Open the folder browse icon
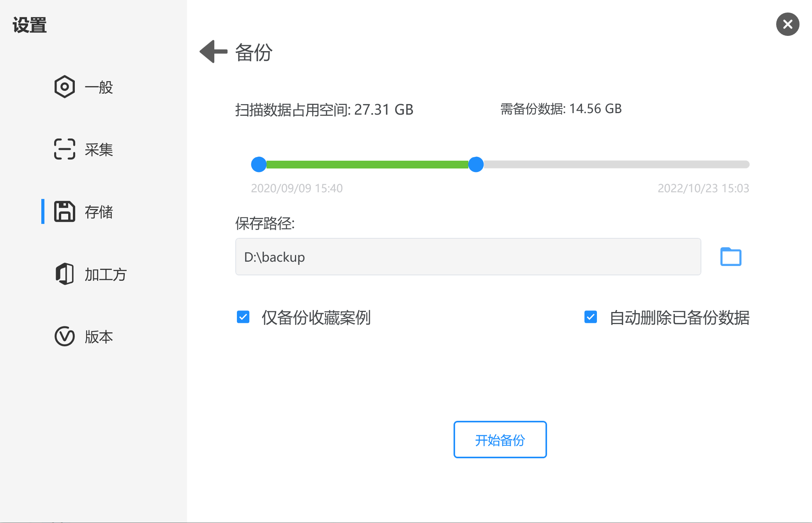Viewport: 812px width, 523px height. point(731,257)
